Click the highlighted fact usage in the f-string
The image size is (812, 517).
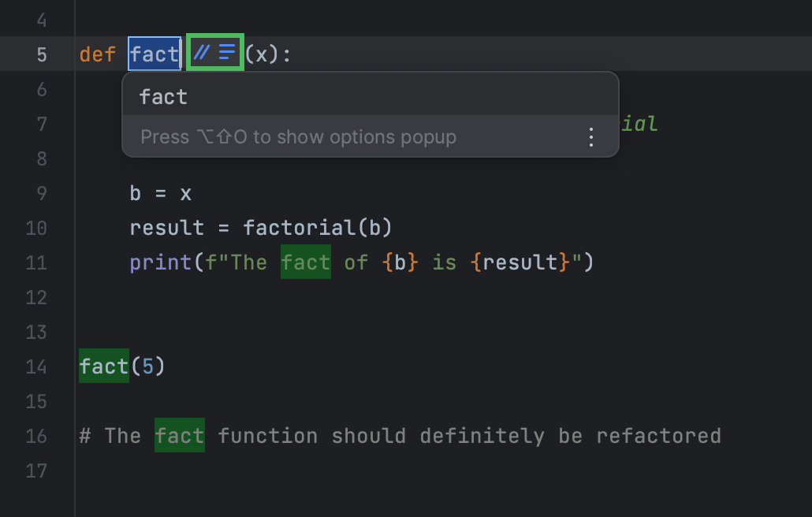coord(306,262)
